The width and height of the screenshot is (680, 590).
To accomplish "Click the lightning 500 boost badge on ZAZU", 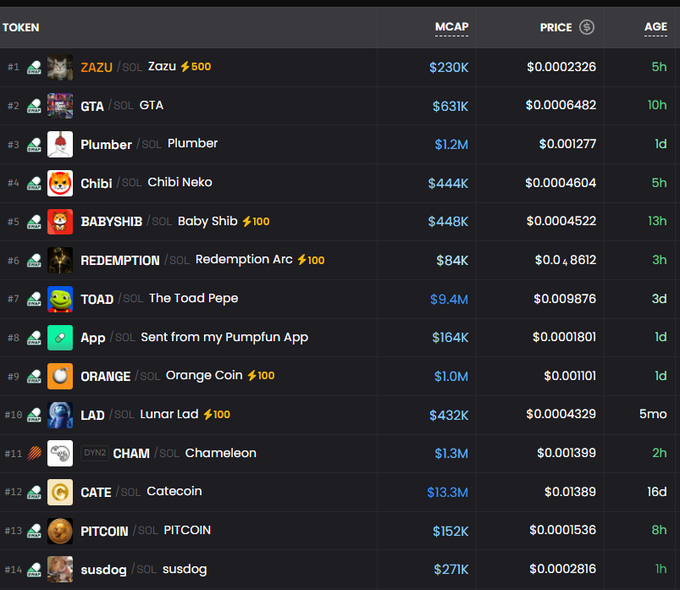I will click(196, 66).
